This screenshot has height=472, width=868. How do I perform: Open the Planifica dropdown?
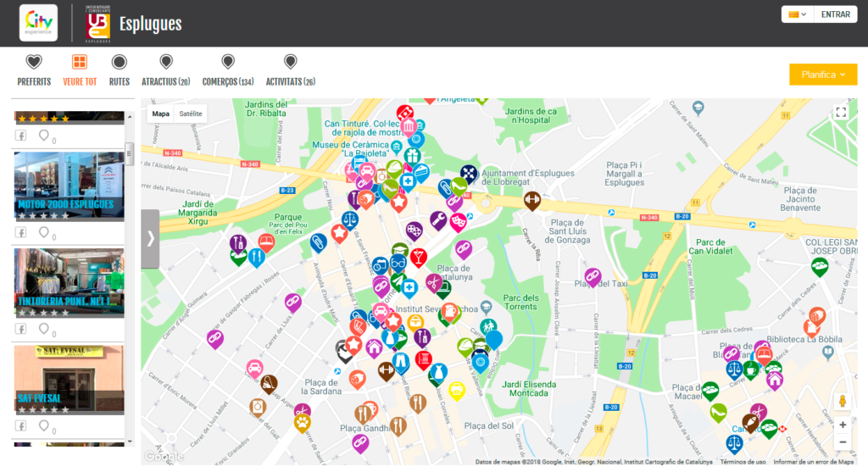coord(822,75)
